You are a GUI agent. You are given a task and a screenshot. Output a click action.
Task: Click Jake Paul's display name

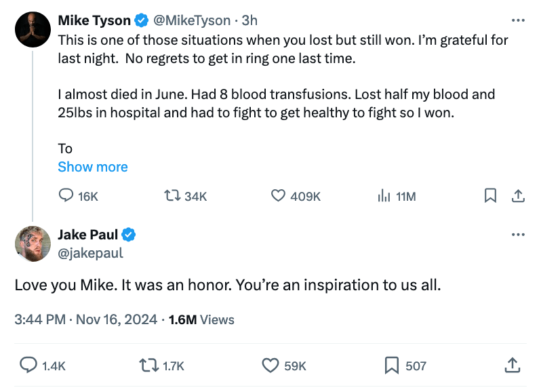click(88, 235)
